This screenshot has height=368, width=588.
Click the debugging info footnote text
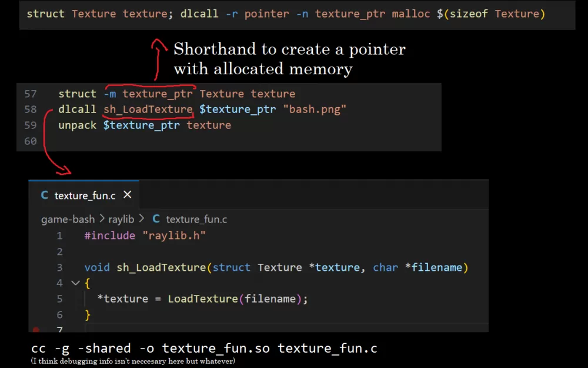(x=133, y=362)
